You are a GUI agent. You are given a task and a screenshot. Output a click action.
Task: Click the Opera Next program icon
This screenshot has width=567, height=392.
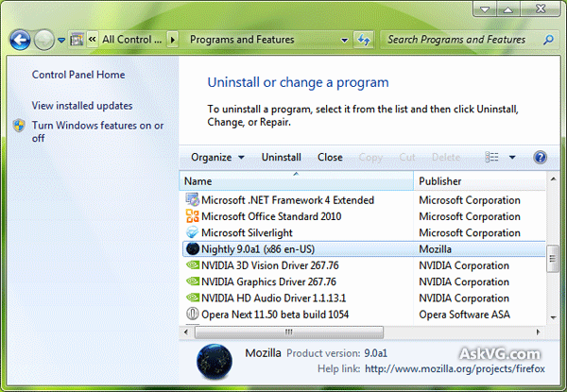(x=192, y=315)
